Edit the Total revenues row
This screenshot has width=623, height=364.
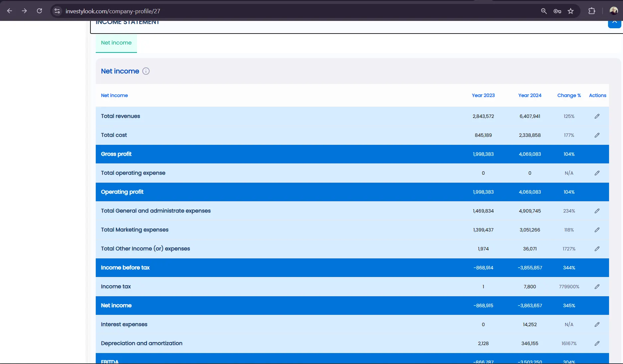(x=597, y=116)
